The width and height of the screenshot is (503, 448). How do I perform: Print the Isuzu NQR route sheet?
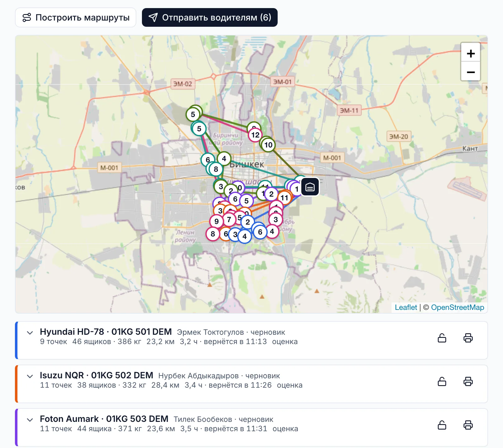(x=468, y=381)
